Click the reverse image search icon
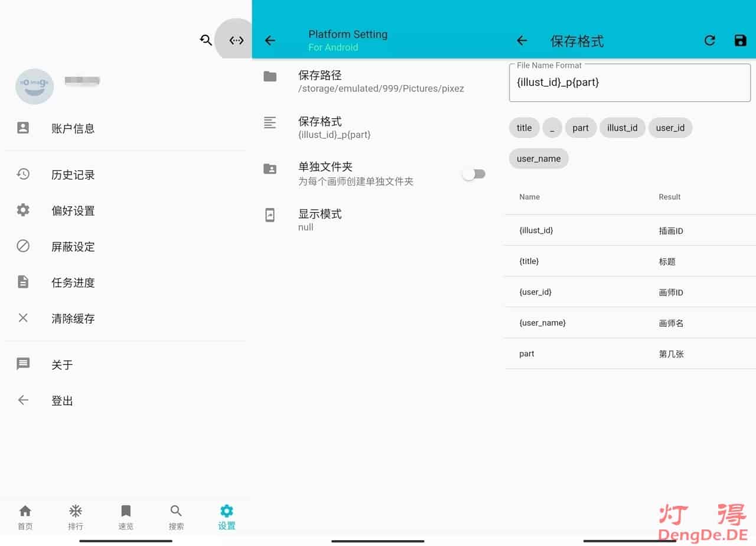The width and height of the screenshot is (756, 546). point(206,40)
